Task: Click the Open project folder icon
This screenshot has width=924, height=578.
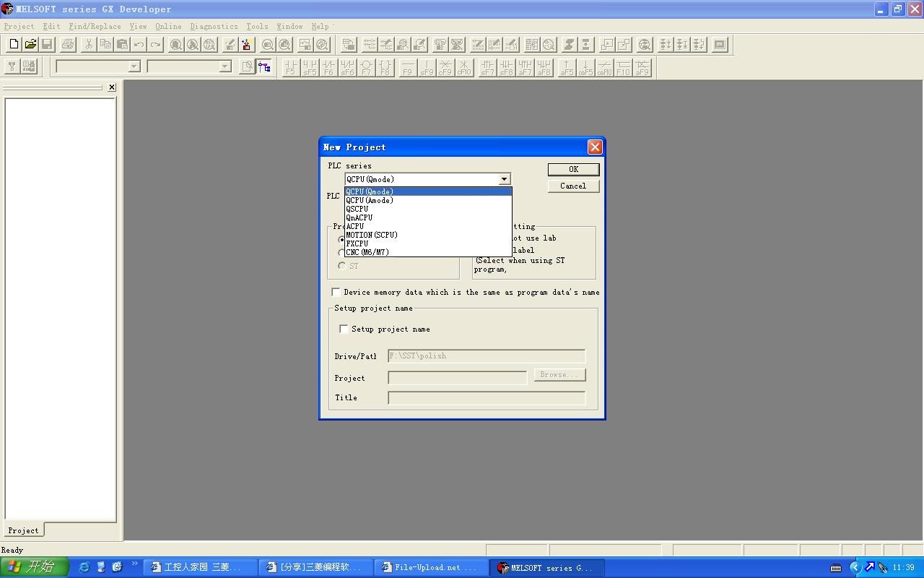Action: tap(30, 45)
